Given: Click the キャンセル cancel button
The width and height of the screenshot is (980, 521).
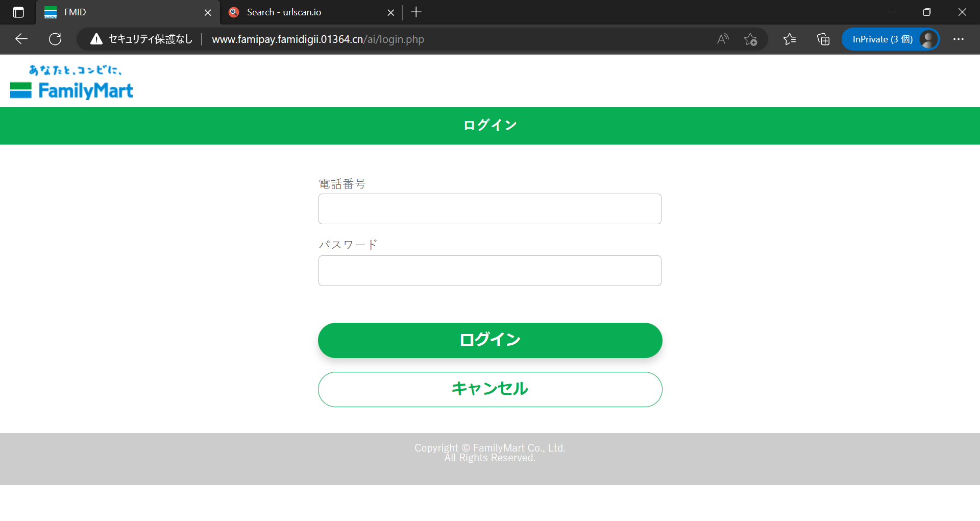Looking at the screenshot, I should (490, 389).
